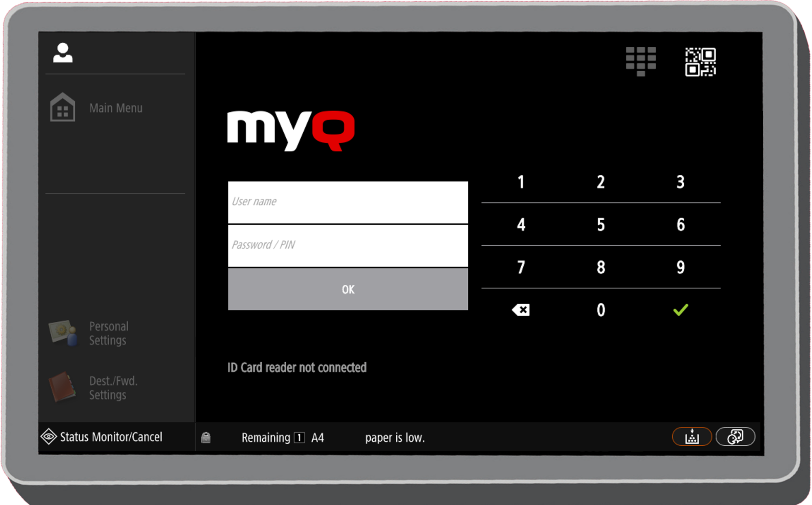Click the 'ID Card reader not connected' message
Viewport: 812px width, 505px height.
297,367
